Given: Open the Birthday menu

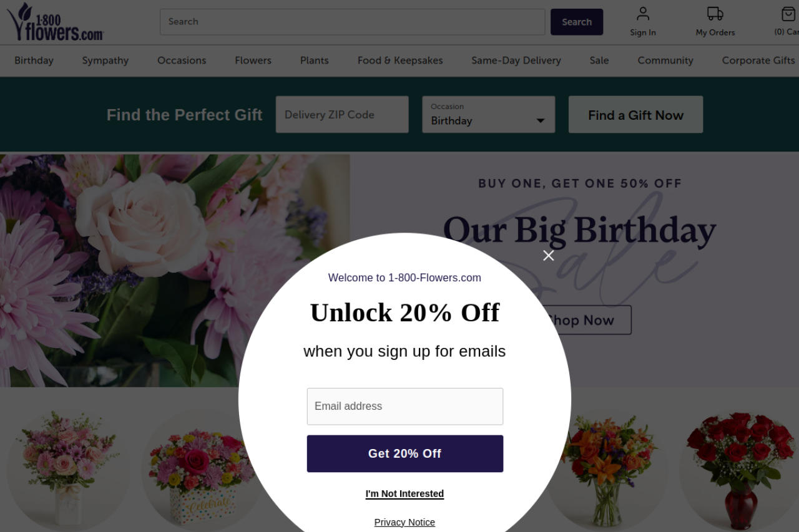Looking at the screenshot, I should click(x=34, y=60).
